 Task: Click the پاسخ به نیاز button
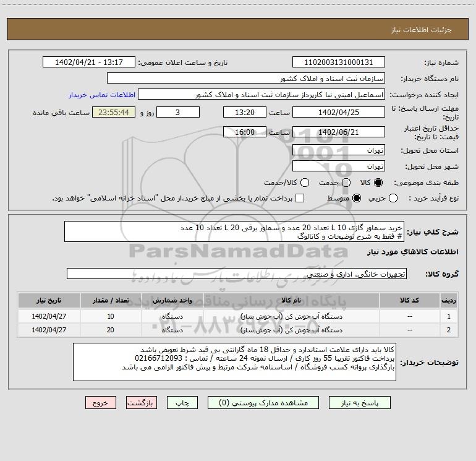(359, 403)
